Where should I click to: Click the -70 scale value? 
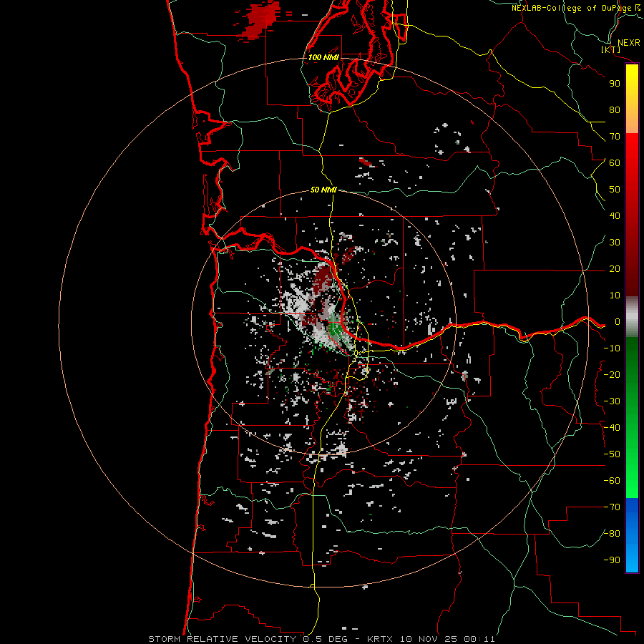612,507
